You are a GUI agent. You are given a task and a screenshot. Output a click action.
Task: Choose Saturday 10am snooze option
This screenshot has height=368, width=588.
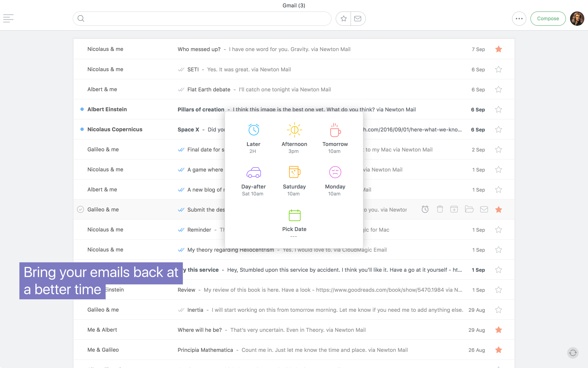[294, 181]
